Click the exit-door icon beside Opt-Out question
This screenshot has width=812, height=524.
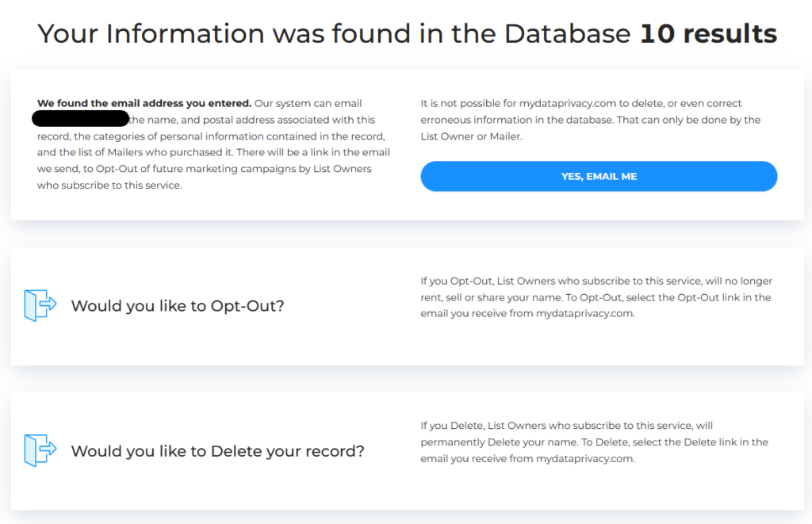(x=40, y=305)
